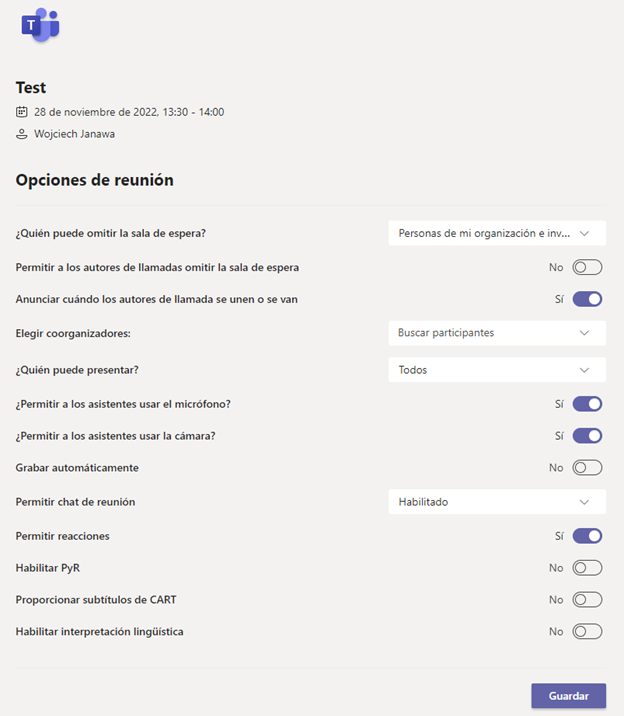The height and width of the screenshot is (716, 624).
Task: Enable the Habilitar PyR switch
Action: (x=587, y=568)
